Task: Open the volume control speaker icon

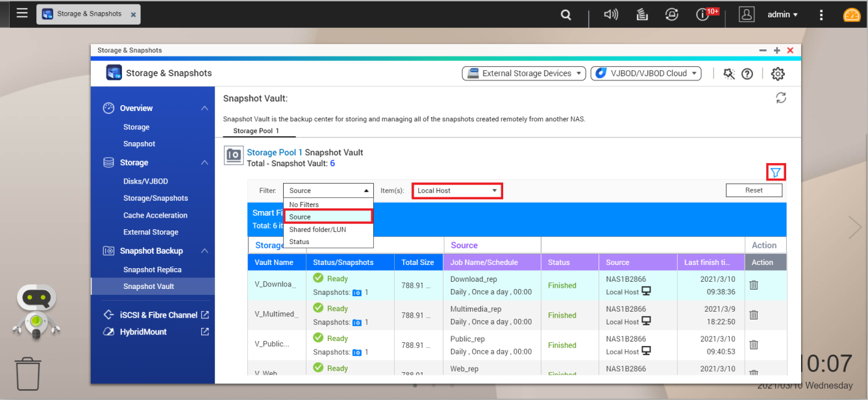Action: coord(610,14)
